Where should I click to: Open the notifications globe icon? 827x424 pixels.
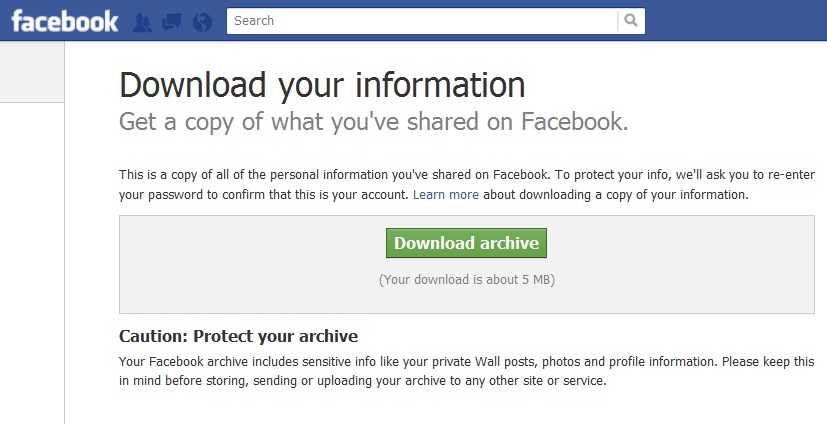(x=202, y=21)
